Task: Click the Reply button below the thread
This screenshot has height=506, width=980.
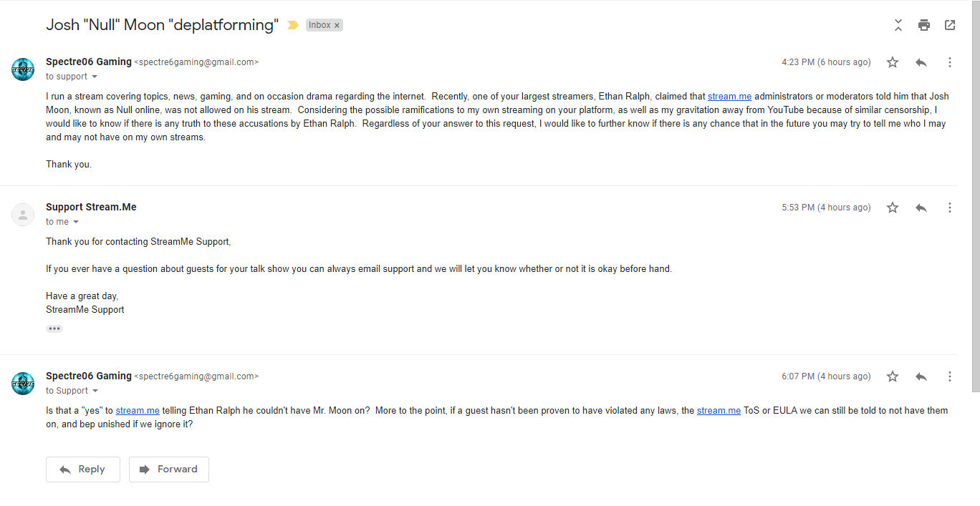Action: [x=83, y=469]
